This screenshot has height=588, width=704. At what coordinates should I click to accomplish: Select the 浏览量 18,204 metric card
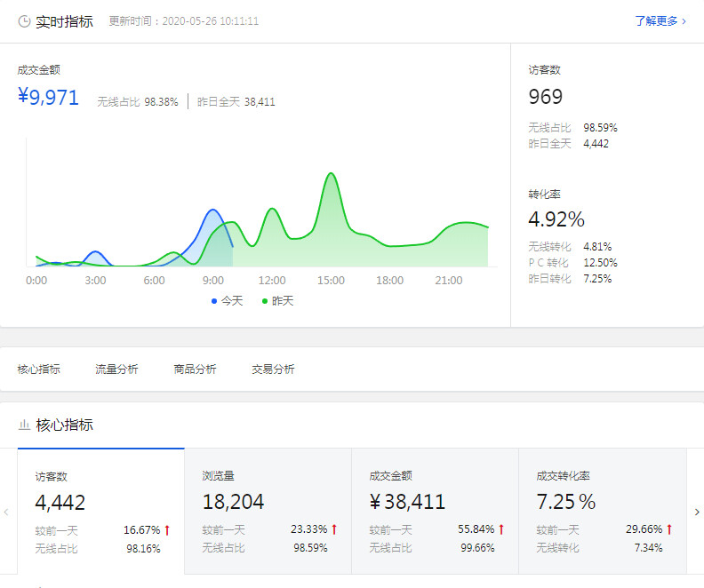coord(268,512)
